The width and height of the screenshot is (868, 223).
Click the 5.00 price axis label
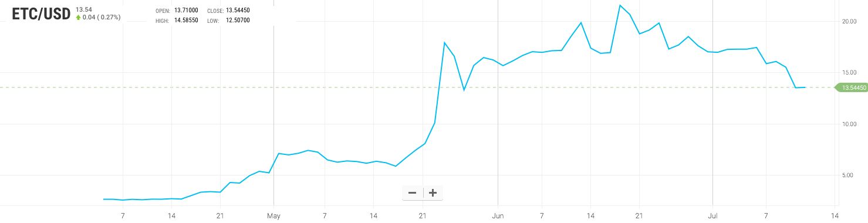pos(850,175)
